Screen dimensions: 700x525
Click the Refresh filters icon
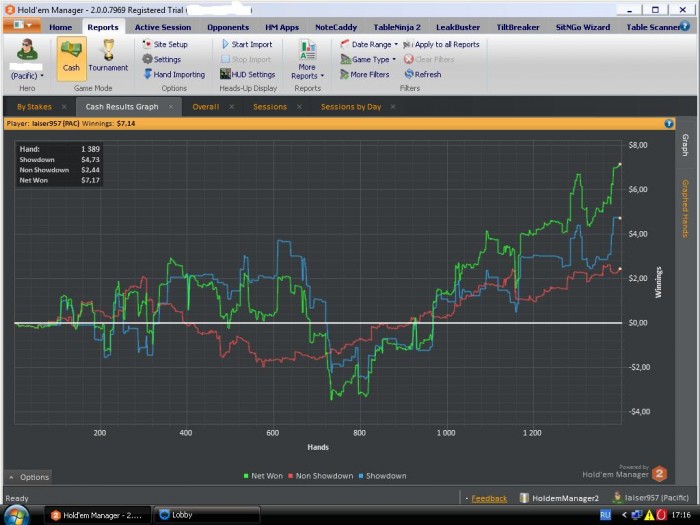click(x=408, y=75)
